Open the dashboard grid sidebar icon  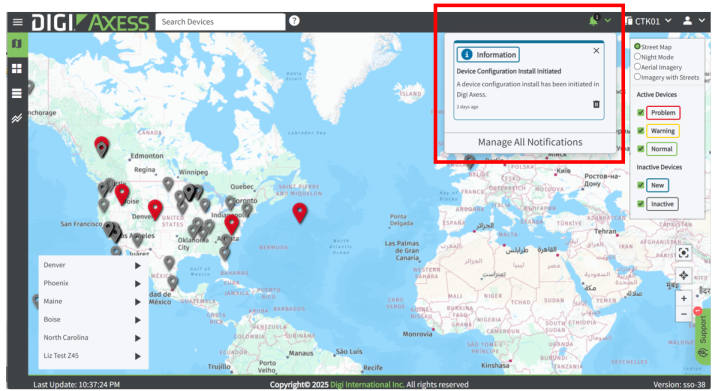click(x=17, y=68)
